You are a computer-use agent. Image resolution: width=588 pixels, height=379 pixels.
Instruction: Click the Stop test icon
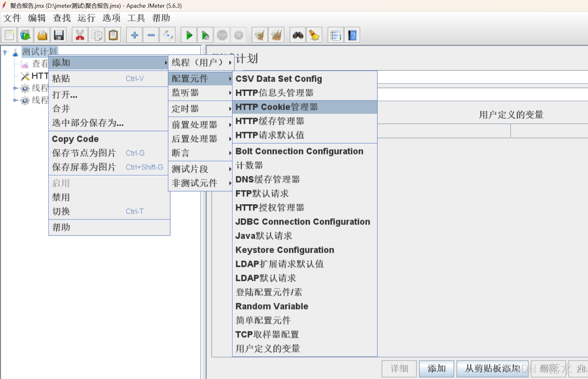[x=222, y=35]
